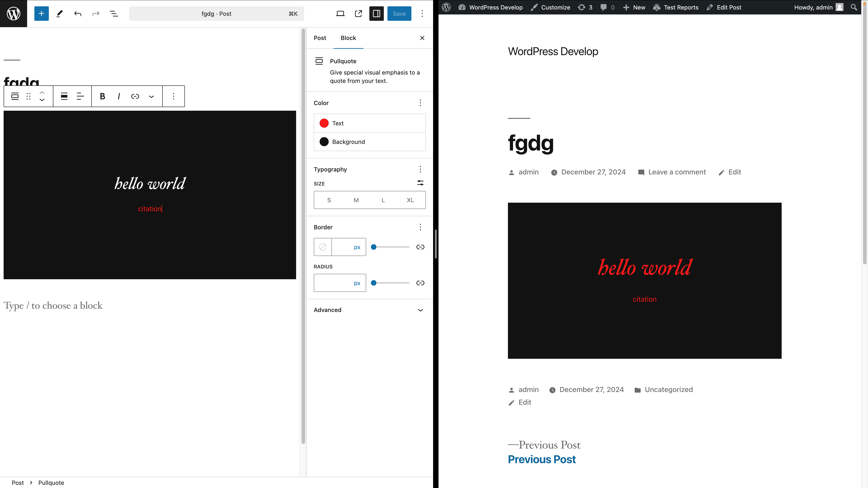
Task: Click the device preview laptop icon
Action: click(x=340, y=14)
